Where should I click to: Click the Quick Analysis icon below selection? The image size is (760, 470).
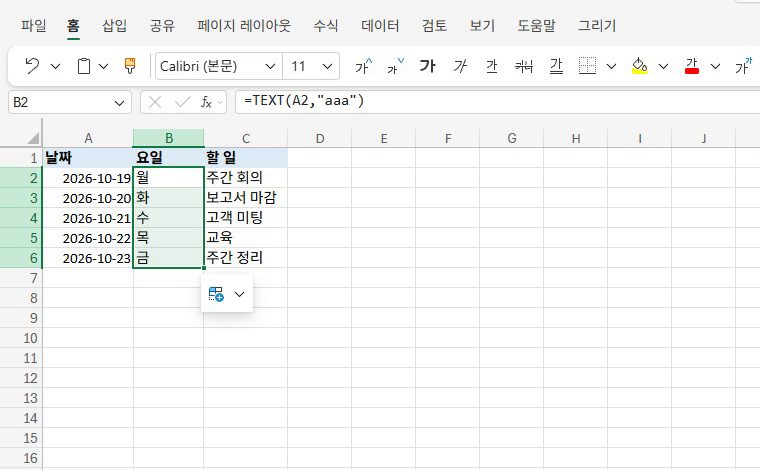[216, 294]
